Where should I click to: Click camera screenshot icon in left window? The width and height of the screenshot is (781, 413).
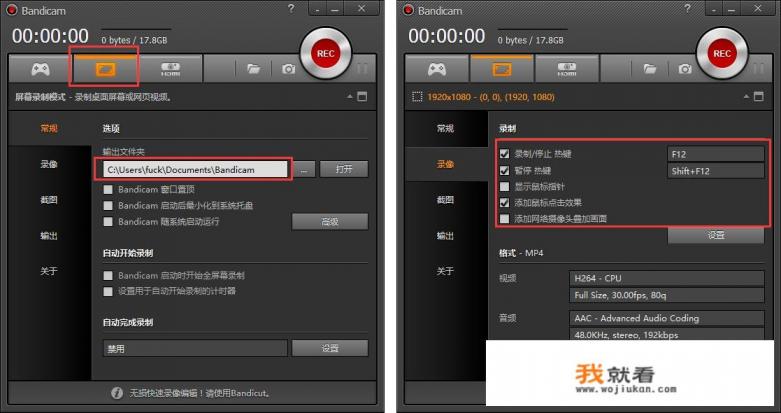click(288, 69)
